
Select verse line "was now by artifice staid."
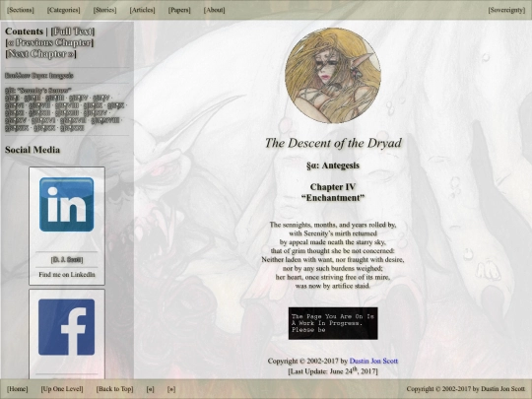coord(333,286)
